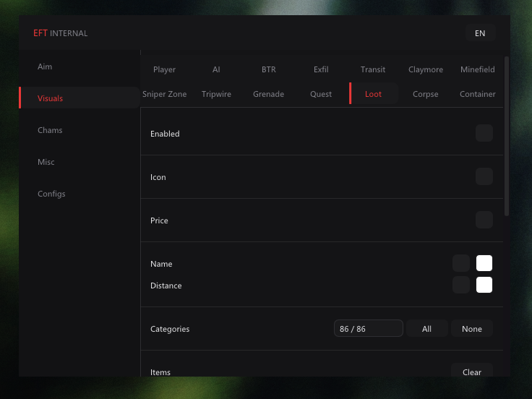
Task: Open the Sniper Zone tab
Action: (x=164, y=94)
